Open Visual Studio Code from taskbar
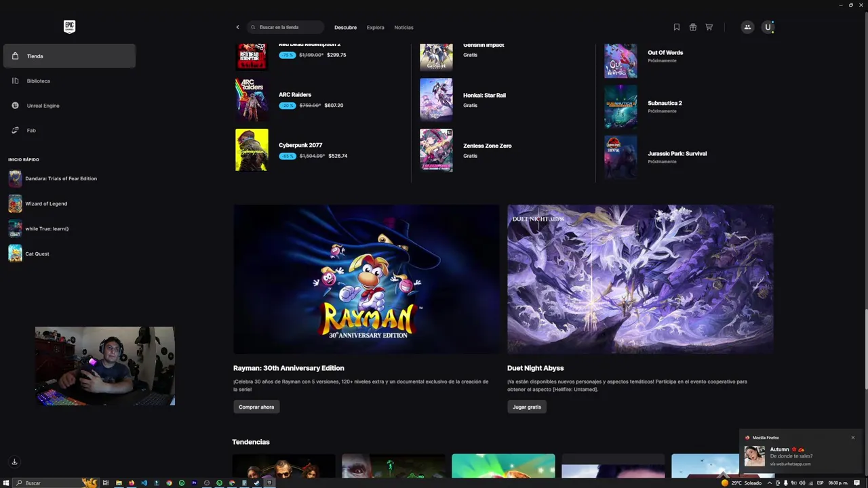The width and height of the screenshot is (868, 488). point(144,483)
